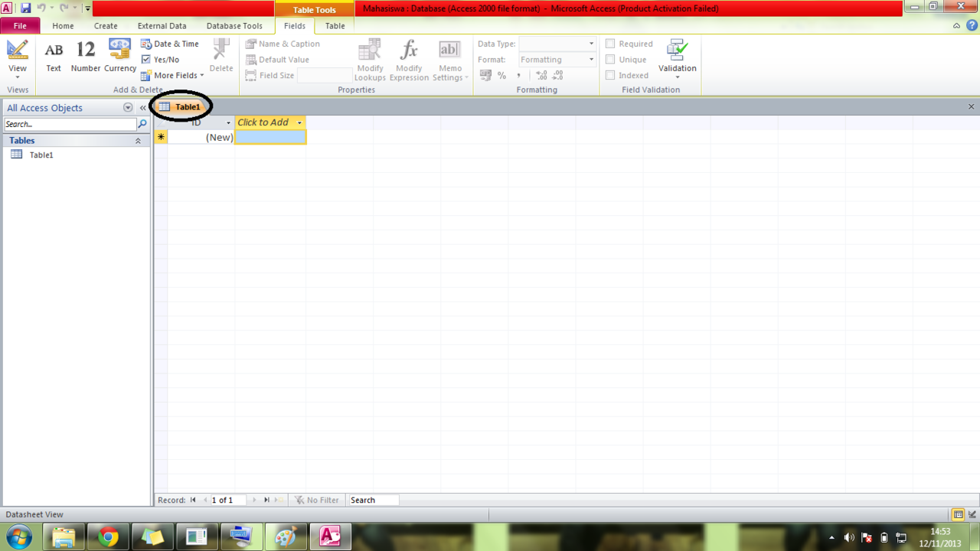
Task: Open All Access Objects pane menu
Action: coord(128,108)
